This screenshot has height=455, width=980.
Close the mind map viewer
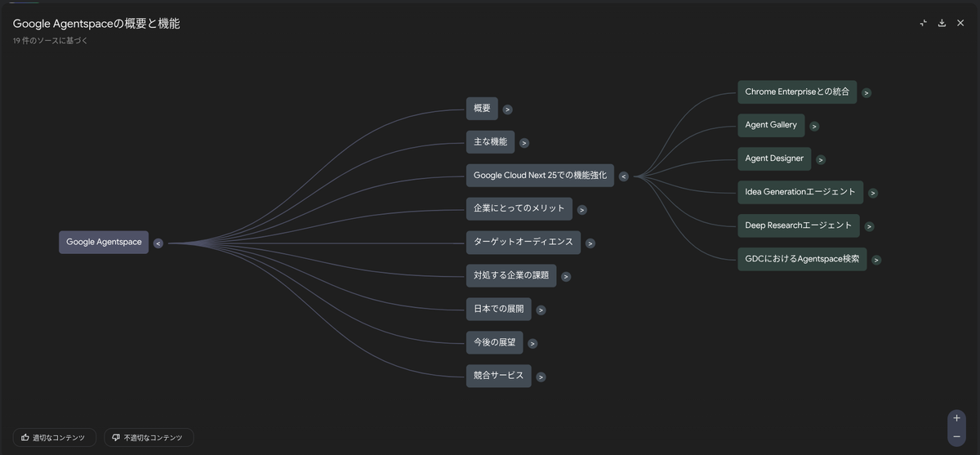coord(960,23)
